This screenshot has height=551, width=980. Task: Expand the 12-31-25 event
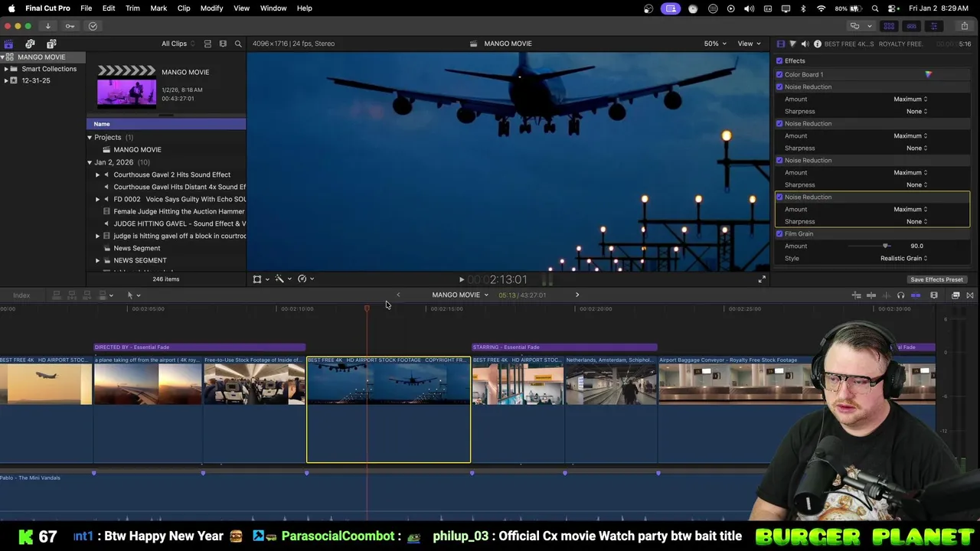[x=6, y=80]
